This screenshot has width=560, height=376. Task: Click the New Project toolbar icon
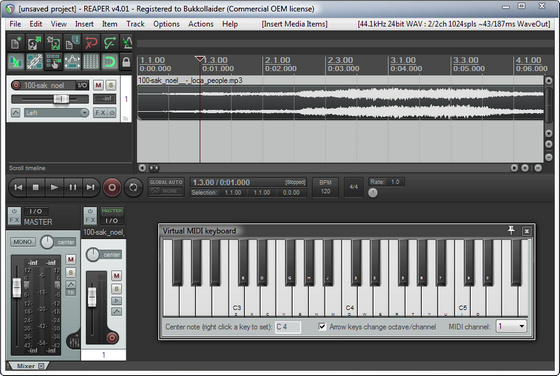pos(15,44)
